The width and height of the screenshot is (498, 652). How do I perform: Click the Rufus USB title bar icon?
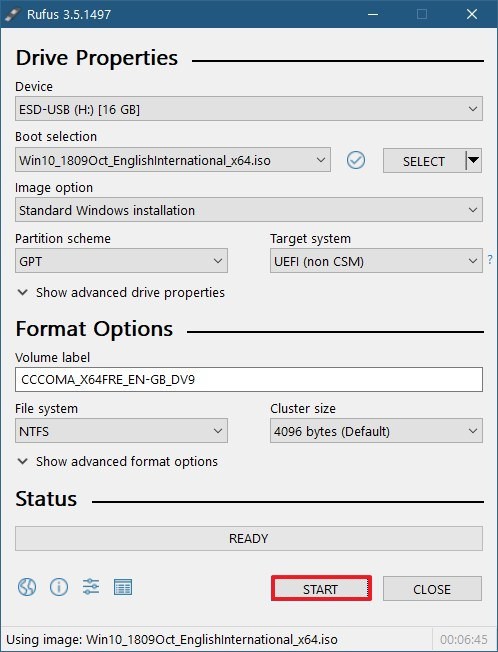pos(12,14)
